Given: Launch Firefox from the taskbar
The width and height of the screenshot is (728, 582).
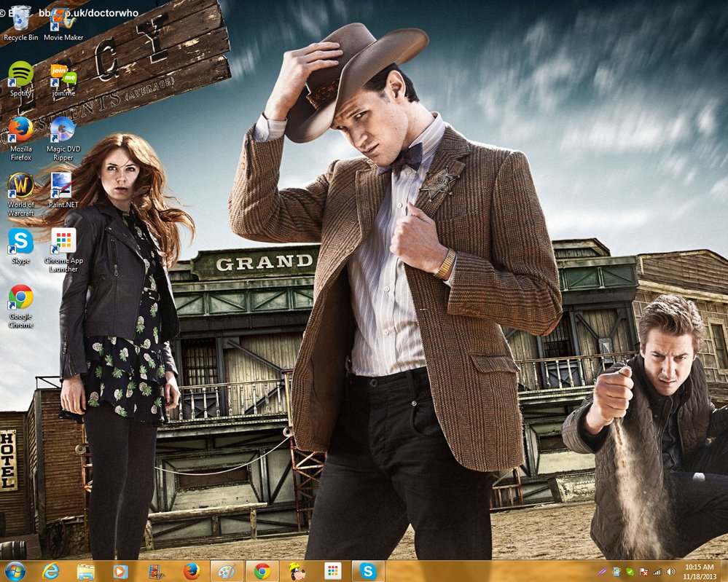Looking at the screenshot, I should (191, 571).
